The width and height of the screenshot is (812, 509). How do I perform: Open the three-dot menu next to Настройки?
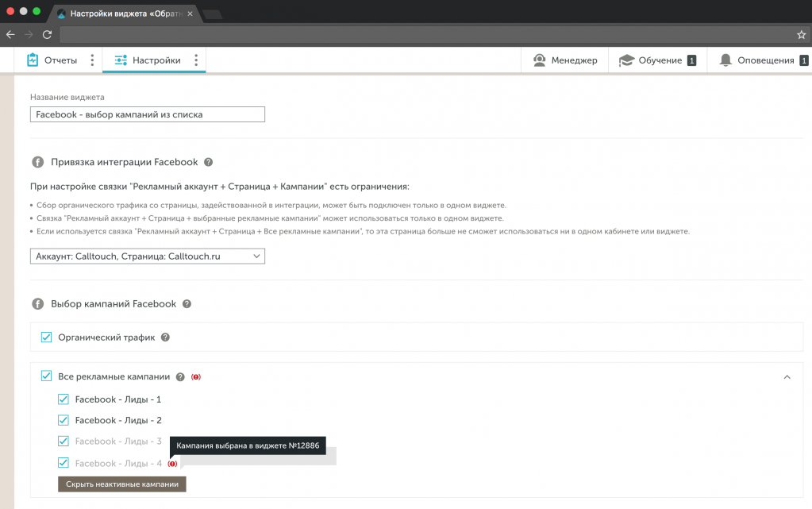tap(196, 60)
